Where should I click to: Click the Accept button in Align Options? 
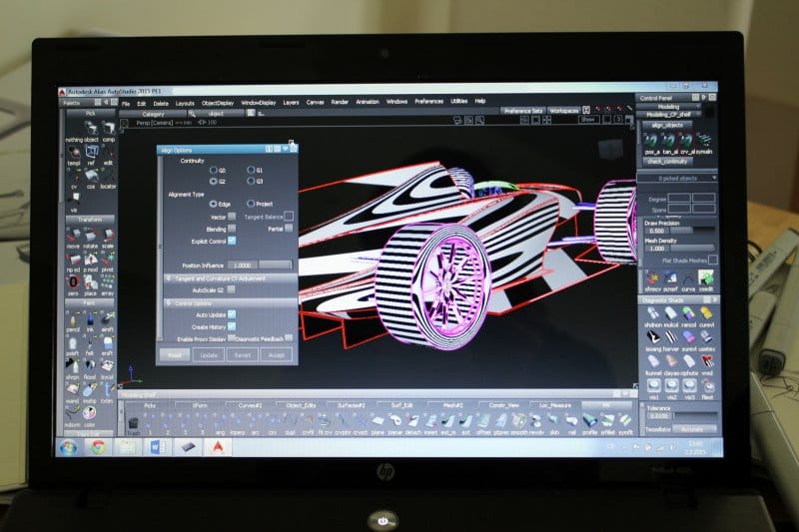pyautogui.click(x=277, y=354)
